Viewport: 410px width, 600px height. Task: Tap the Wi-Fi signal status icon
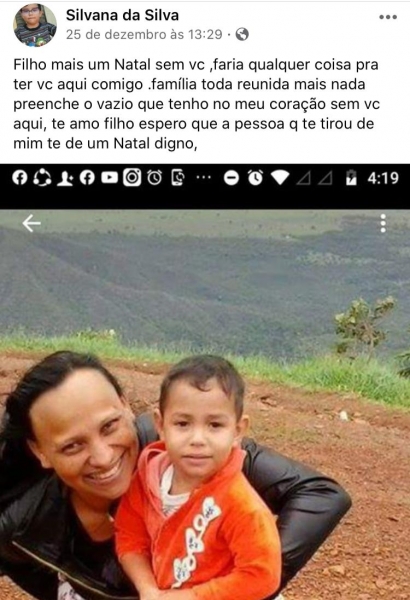280,178
